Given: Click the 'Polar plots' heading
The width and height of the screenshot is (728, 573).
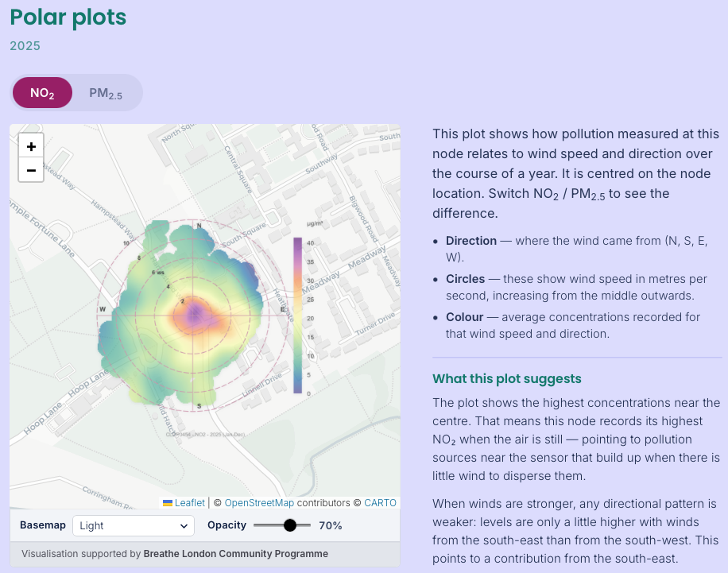Looking at the screenshot, I should pos(68,17).
